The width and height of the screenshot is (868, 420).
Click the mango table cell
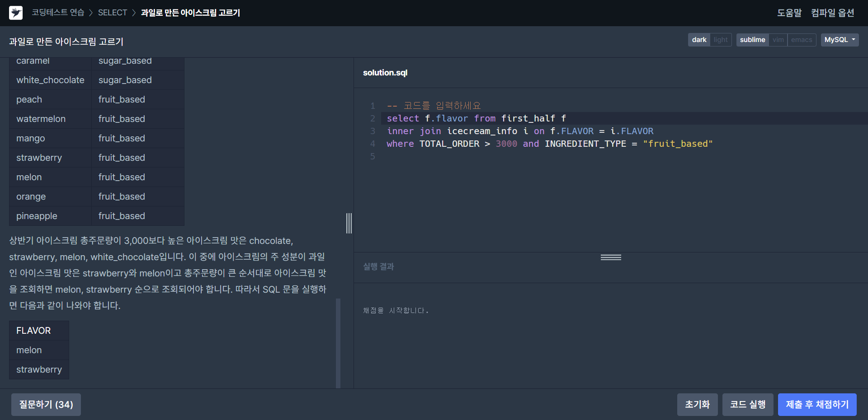[x=50, y=138]
